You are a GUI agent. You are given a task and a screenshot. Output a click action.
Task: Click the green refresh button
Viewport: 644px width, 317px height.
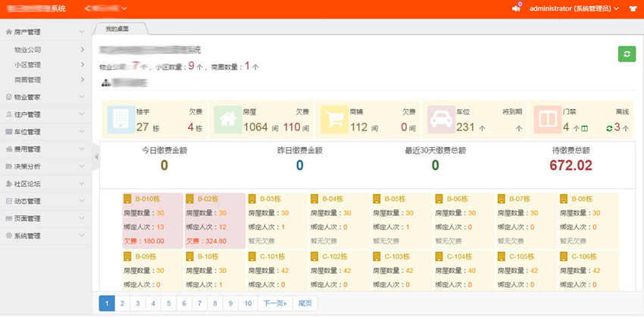[627, 54]
